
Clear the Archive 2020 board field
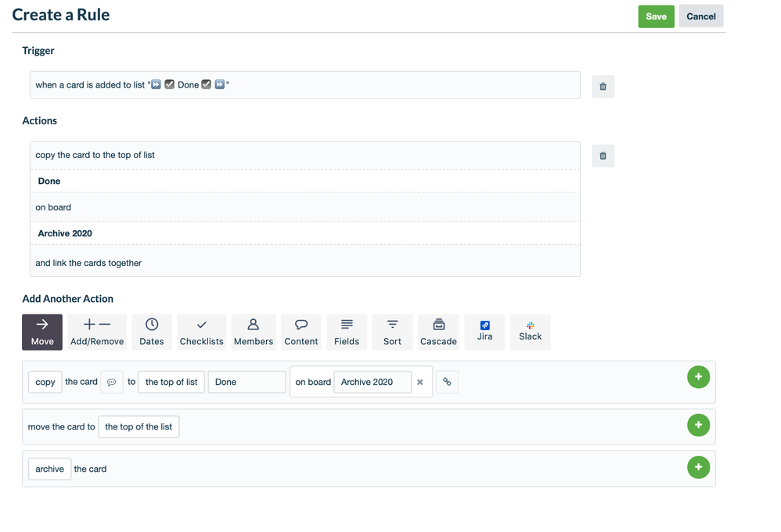tap(420, 382)
